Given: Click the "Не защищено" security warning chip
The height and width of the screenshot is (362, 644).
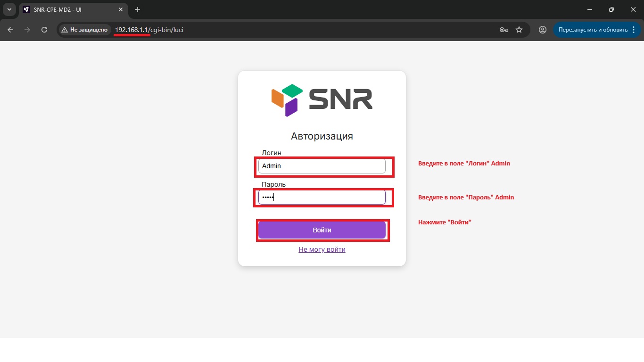Looking at the screenshot, I should pyautogui.click(x=85, y=30).
